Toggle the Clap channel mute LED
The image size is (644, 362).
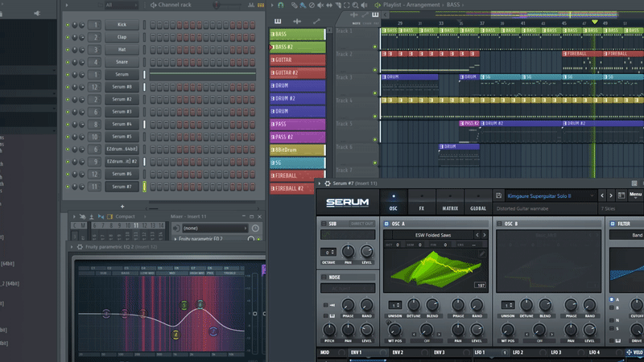[x=68, y=37]
